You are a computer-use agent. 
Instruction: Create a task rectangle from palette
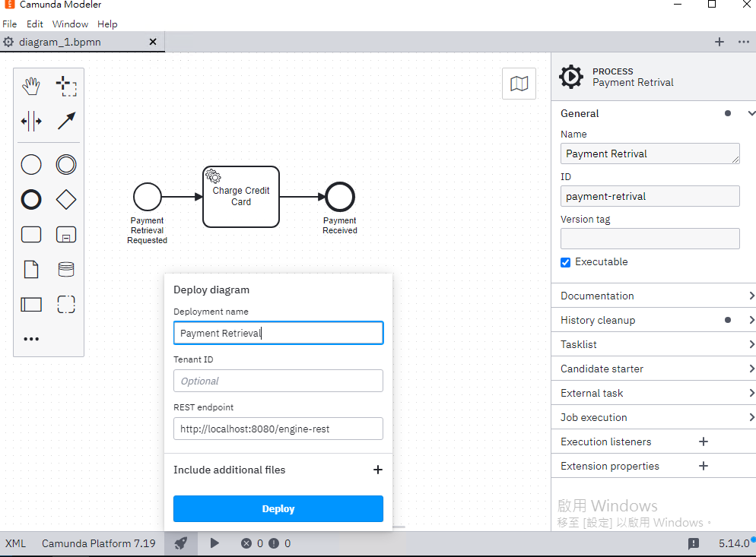31,235
